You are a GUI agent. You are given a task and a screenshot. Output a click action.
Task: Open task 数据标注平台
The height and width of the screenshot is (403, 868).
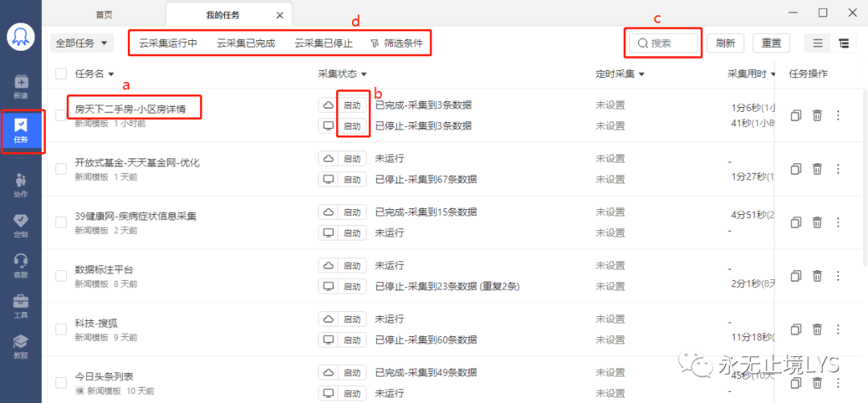(x=104, y=270)
